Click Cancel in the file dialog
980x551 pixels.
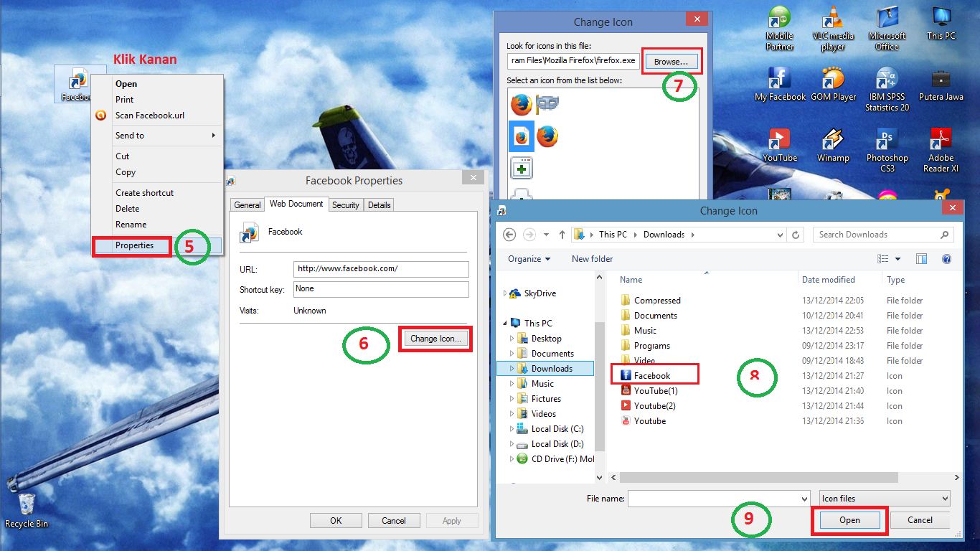point(920,521)
